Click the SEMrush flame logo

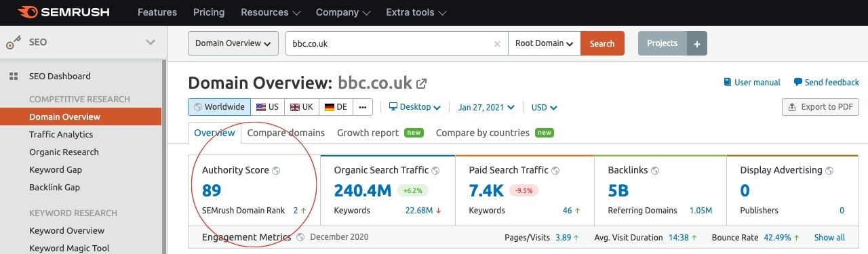28,12
